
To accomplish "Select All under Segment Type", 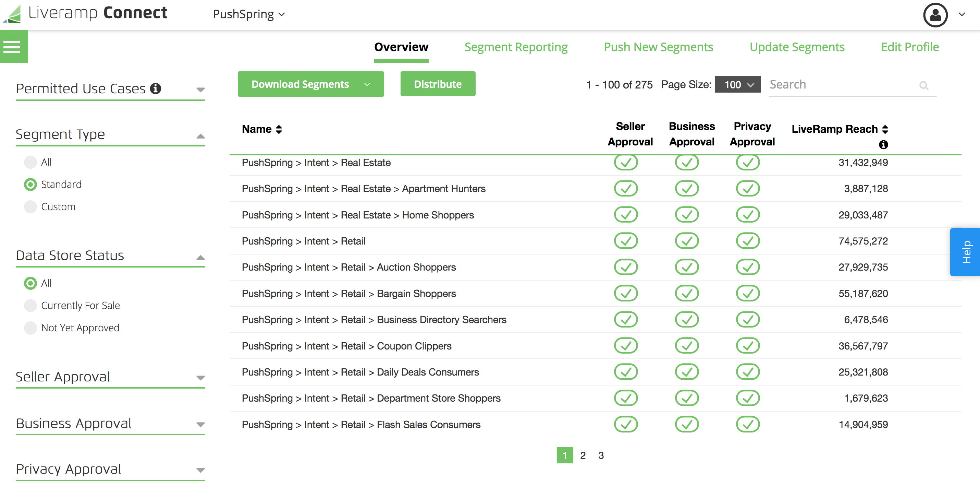I will [30, 162].
